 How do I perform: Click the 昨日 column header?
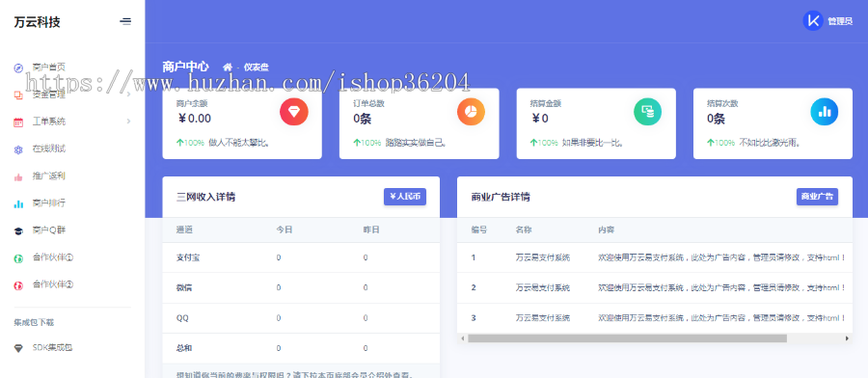(371, 229)
